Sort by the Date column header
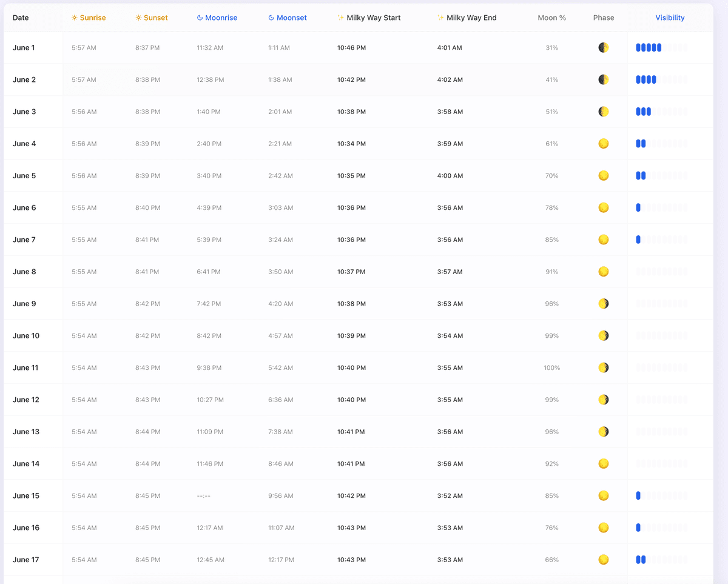 pyautogui.click(x=21, y=18)
